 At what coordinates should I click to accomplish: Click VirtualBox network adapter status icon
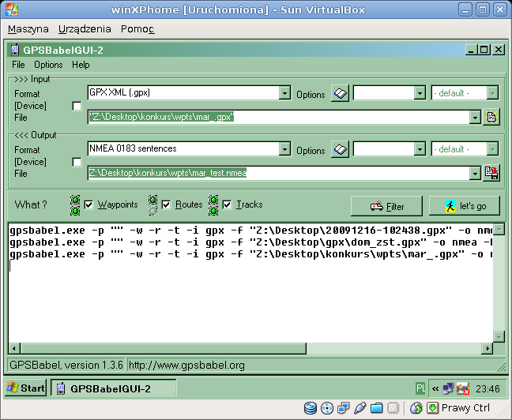pos(343,408)
